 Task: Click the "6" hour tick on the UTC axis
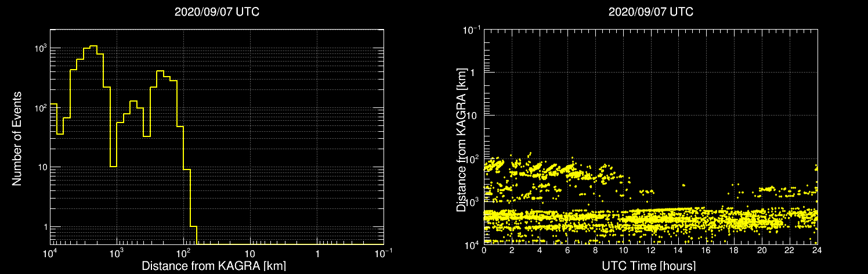click(x=567, y=251)
